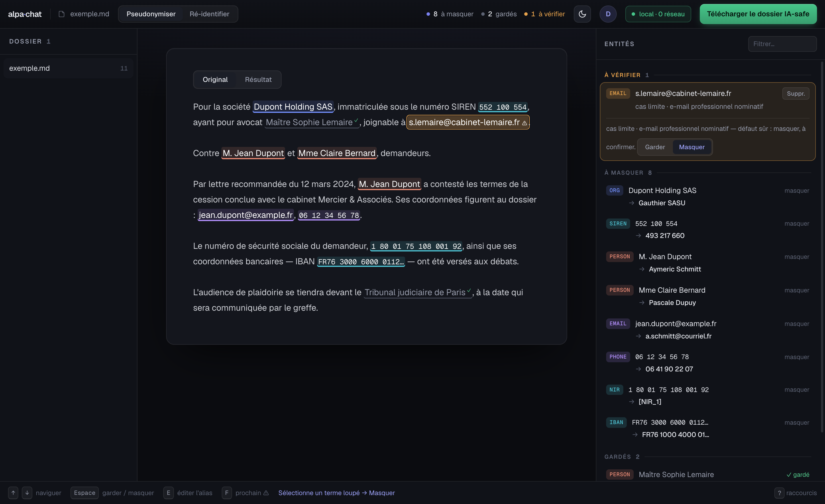This screenshot has height=504, width=825.
Task: Select phone '06 12 34 56 78' in document
Action: 329,215
